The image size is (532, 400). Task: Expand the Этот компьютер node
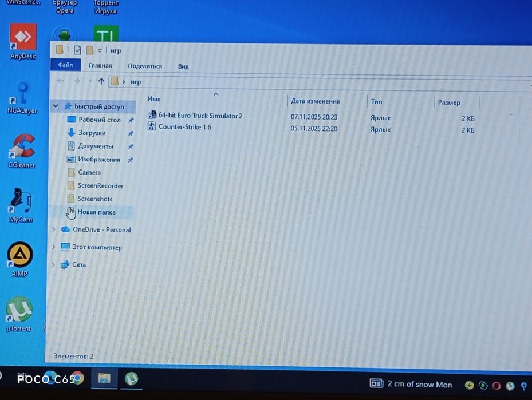click(53, 247)
